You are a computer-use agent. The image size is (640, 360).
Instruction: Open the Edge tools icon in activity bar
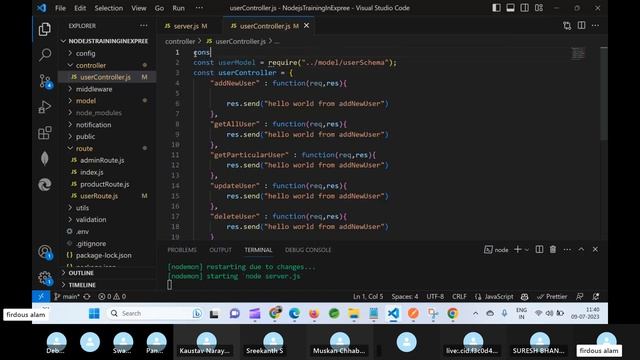[x=44, y=184]
